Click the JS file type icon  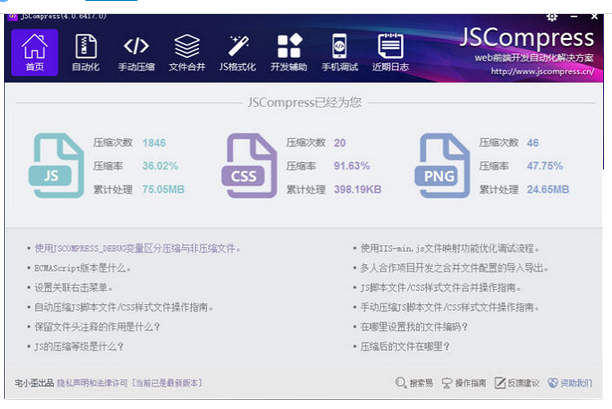pyautogui.click(x=56, y=165)
